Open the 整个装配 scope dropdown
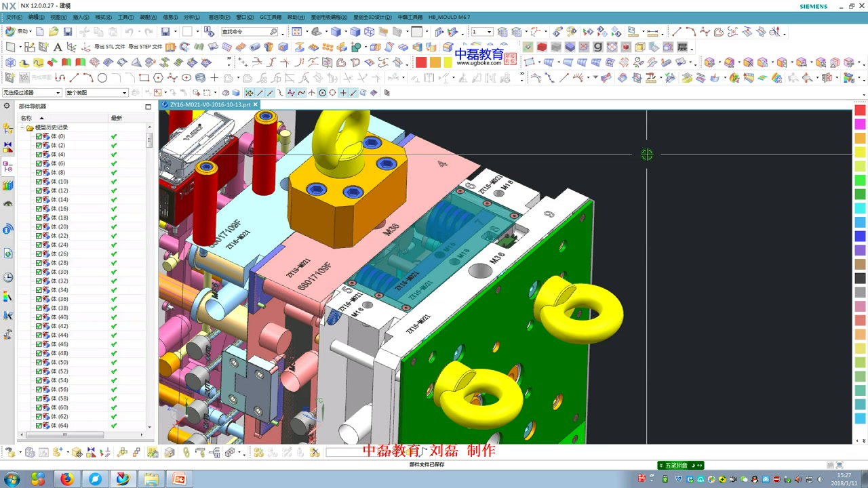The width and height of the screenshot is (868, 488). click(96, 93)
